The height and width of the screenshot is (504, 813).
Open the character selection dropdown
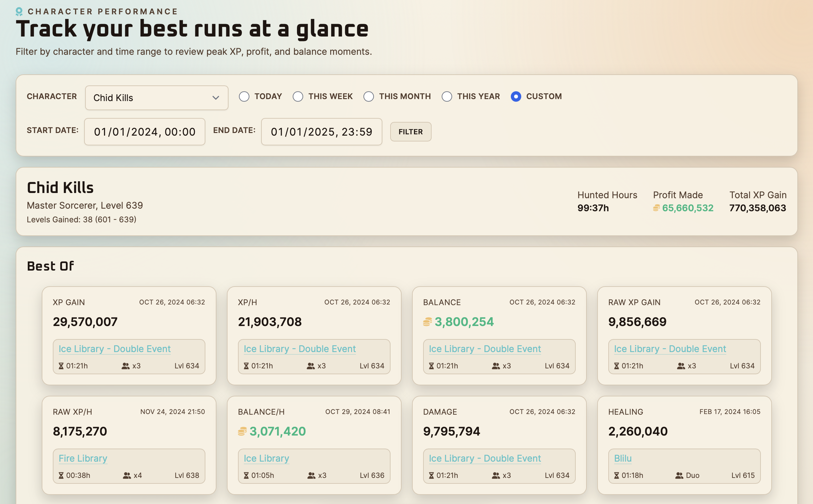(x=156, y=97)
